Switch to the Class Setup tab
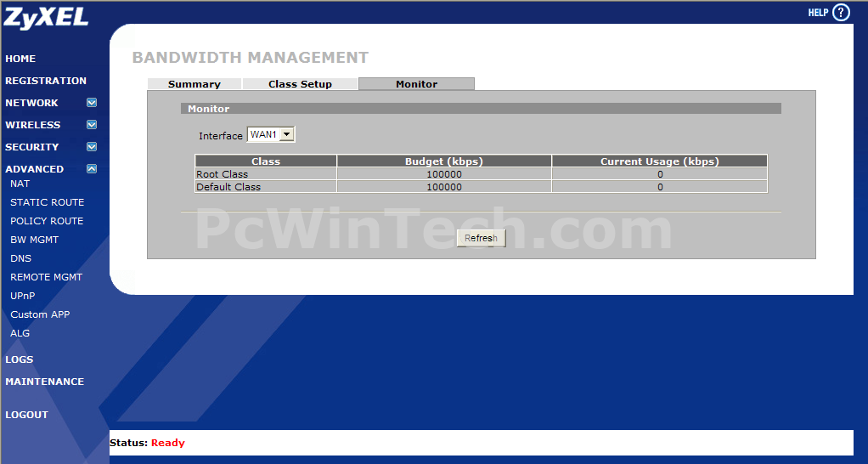 300,84
